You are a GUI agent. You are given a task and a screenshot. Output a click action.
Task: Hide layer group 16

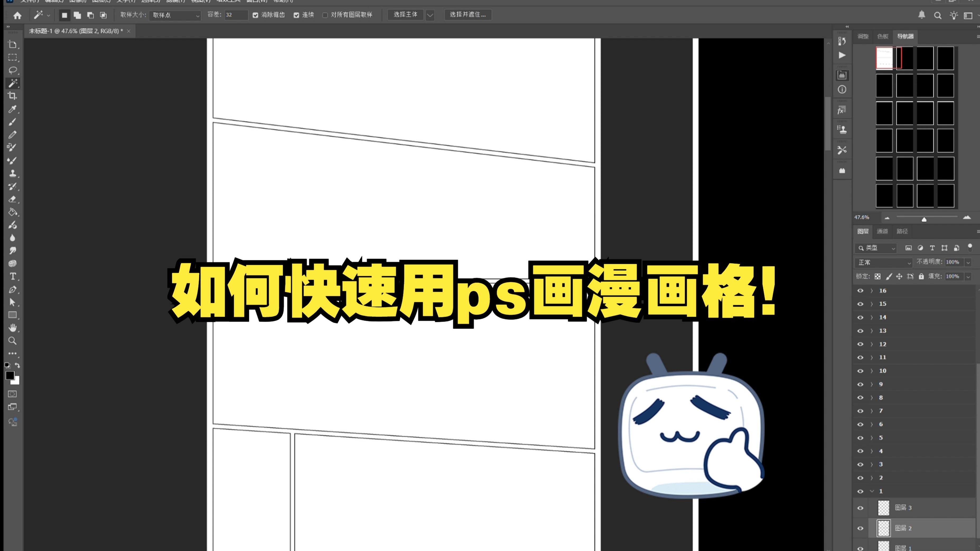pos(860,291)
